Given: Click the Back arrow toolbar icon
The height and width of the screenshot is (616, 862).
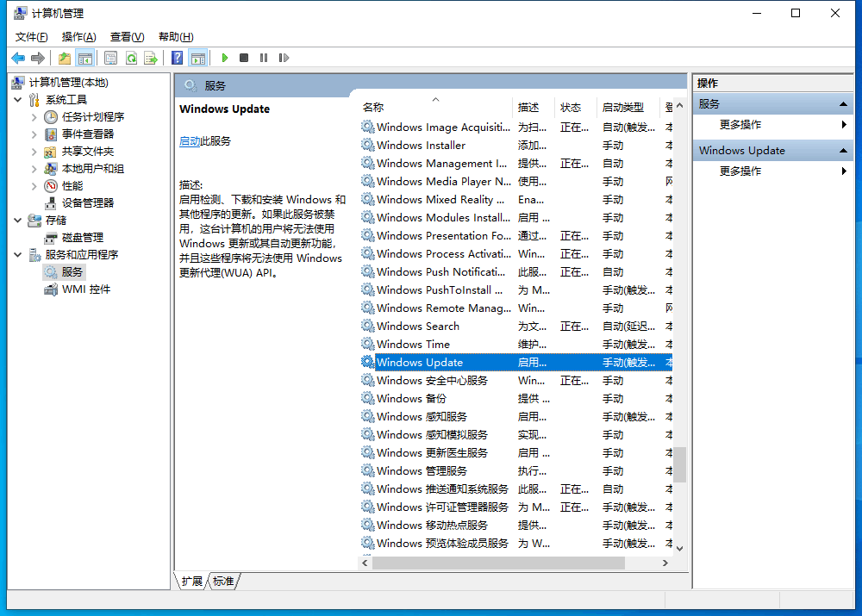Looking at the screenshot, I should [x=18, y=58].
